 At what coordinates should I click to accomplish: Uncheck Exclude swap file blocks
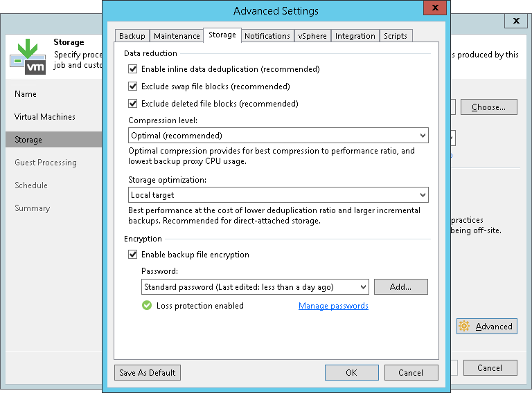click(133, 86)
